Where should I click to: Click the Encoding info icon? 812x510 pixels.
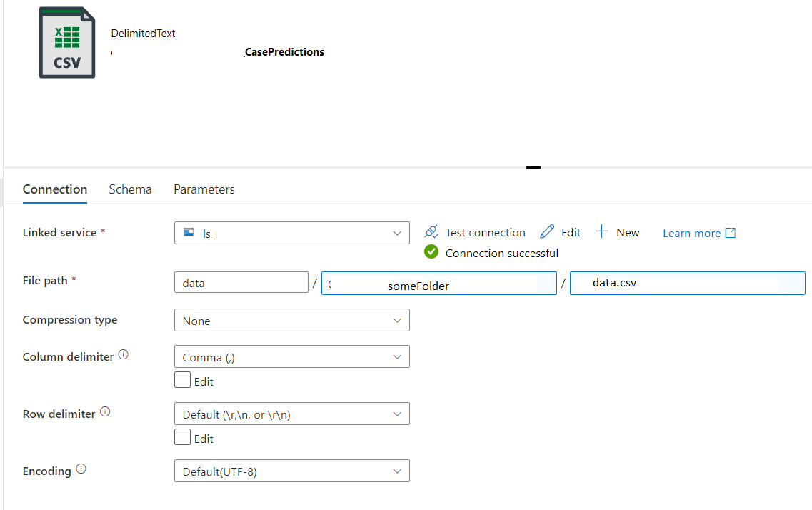(x=81, y=469)
